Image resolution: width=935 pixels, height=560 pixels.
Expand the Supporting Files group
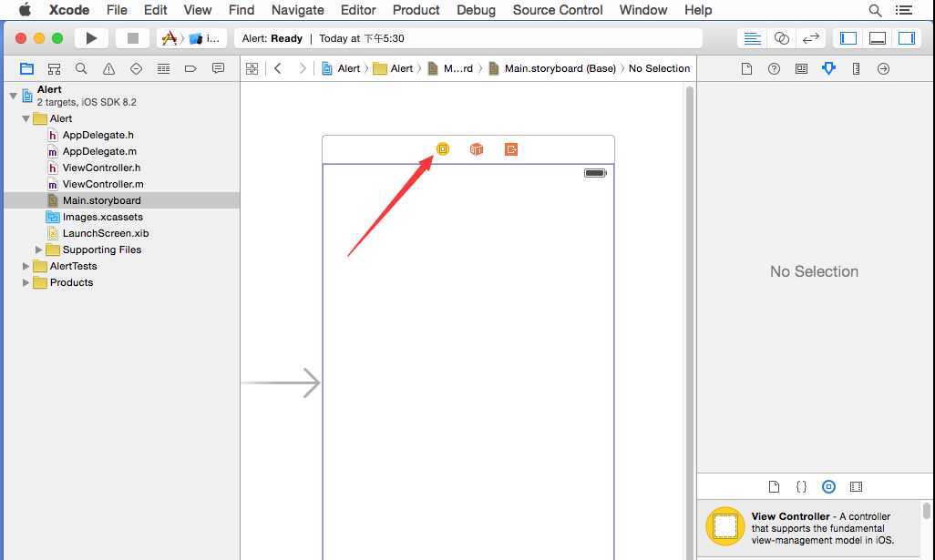tap(39, 249)
